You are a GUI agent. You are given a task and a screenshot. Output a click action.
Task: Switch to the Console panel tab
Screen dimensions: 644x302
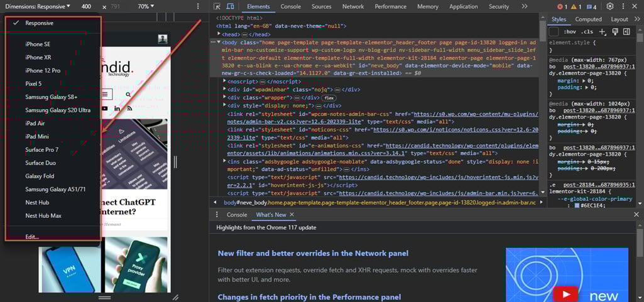pos(291,6)
